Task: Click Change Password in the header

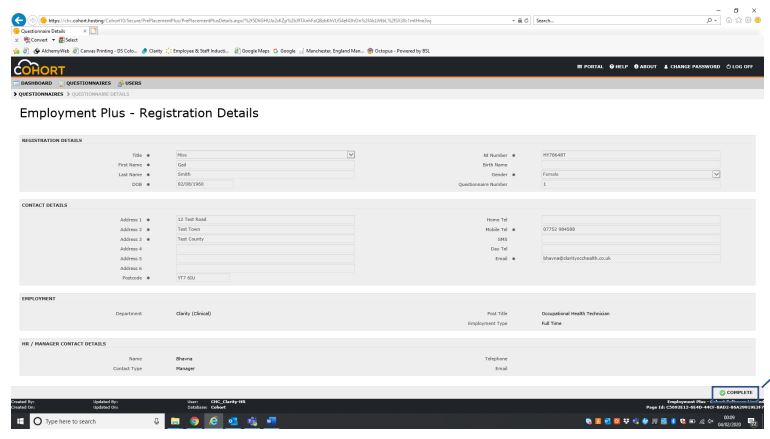Action: coord(692,67)
